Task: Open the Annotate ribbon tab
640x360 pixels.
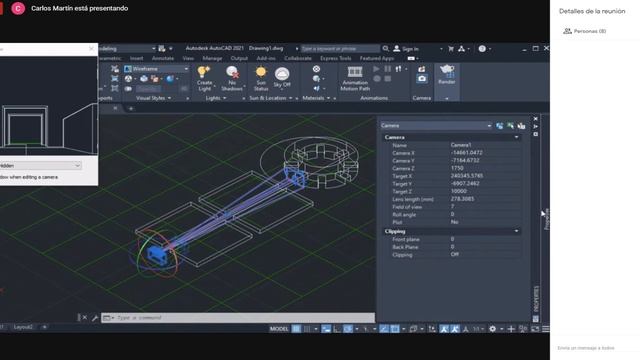Action: (x=162, y=58)
